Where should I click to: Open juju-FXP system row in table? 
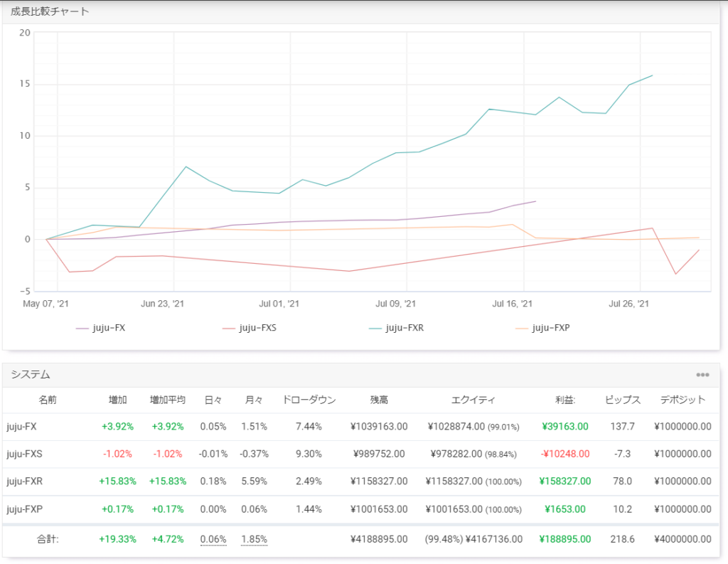click(24, 509)
